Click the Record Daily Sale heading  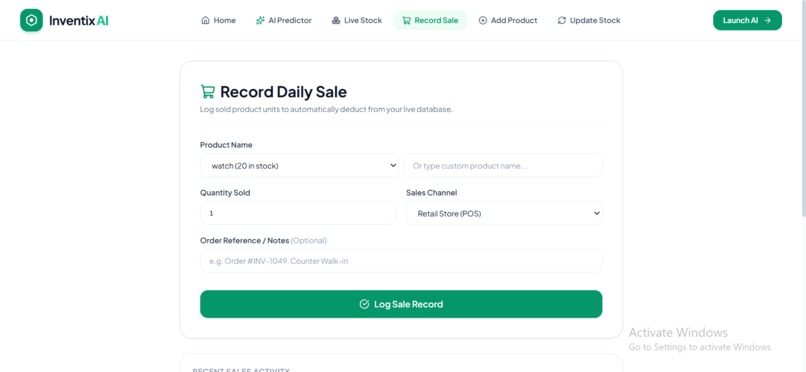[283, 92]
